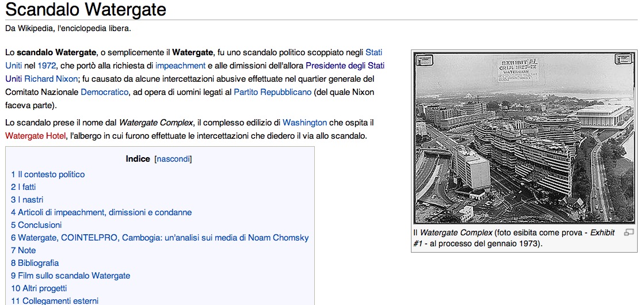The image size is (644, 305).
Task: Click the Presidente degli Stati Uniti link
Action: [345, 66]
